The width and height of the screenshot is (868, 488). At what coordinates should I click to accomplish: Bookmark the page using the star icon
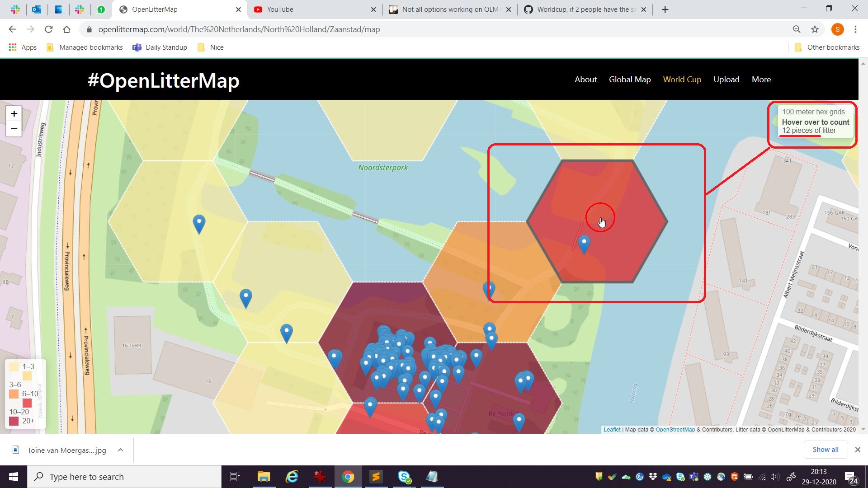pyautogui.click(x=815, y=29)
